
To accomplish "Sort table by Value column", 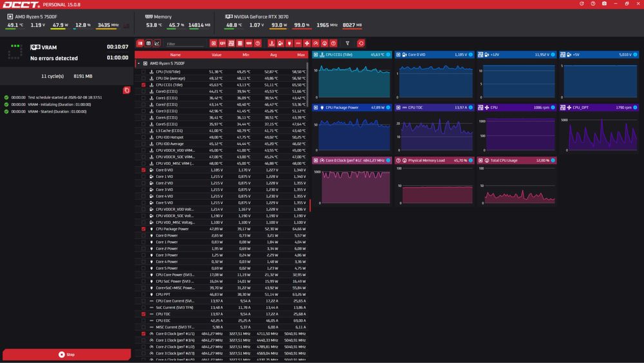I will coord(216,55).
